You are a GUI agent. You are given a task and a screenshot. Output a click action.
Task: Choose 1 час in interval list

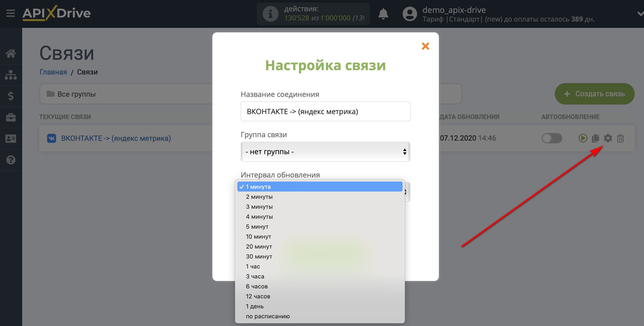[x=320, y=266]
